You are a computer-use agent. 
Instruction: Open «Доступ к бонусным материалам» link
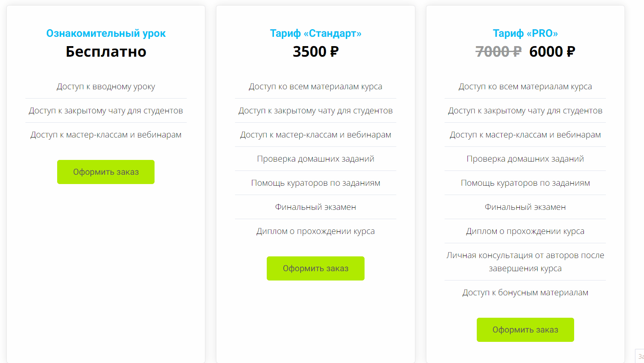(x=525, y=292)
